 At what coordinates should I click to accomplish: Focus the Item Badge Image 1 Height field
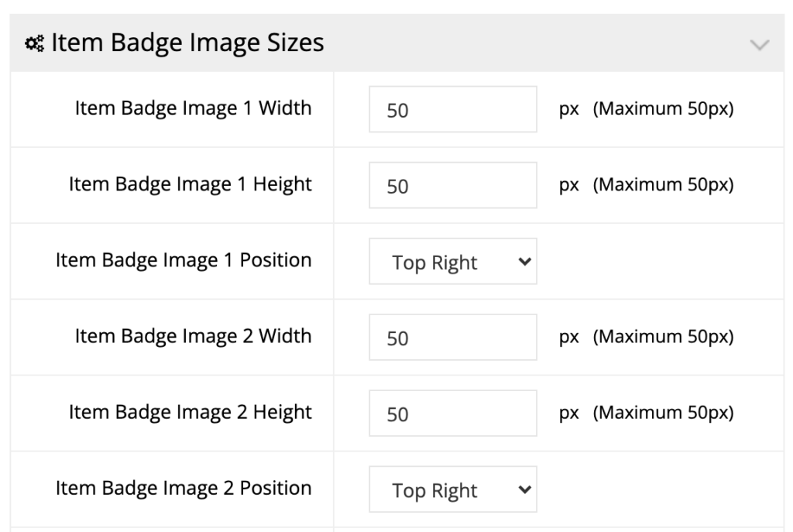click(452, 185)
